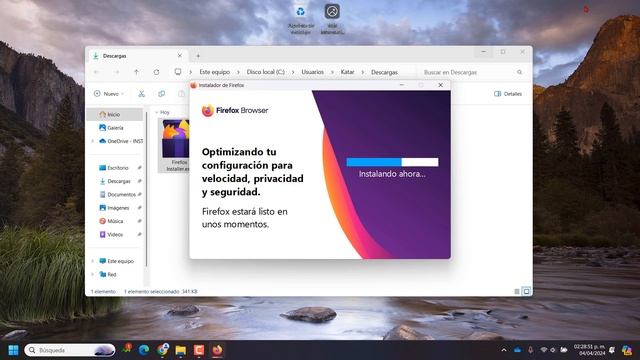
Task: Open the orange app icon on the taskbar
Action: point(199,350)
